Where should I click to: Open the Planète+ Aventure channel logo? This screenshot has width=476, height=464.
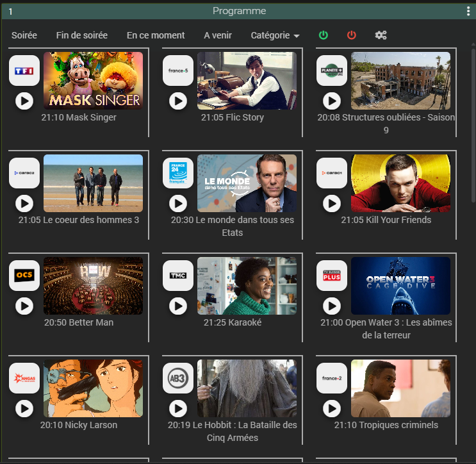coord(332,70)
